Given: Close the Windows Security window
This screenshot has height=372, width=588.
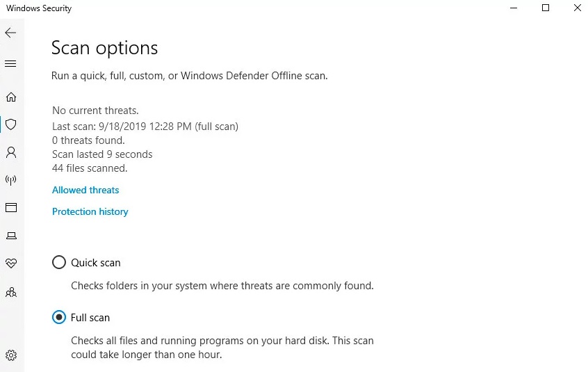Looking at the screenshot, I should click(x=577, y=8).
